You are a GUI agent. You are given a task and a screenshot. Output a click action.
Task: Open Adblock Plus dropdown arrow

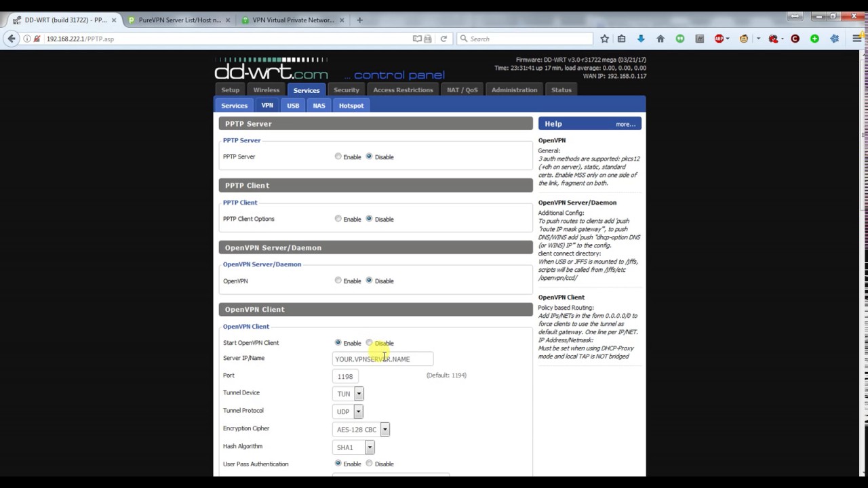pos(728,39)
